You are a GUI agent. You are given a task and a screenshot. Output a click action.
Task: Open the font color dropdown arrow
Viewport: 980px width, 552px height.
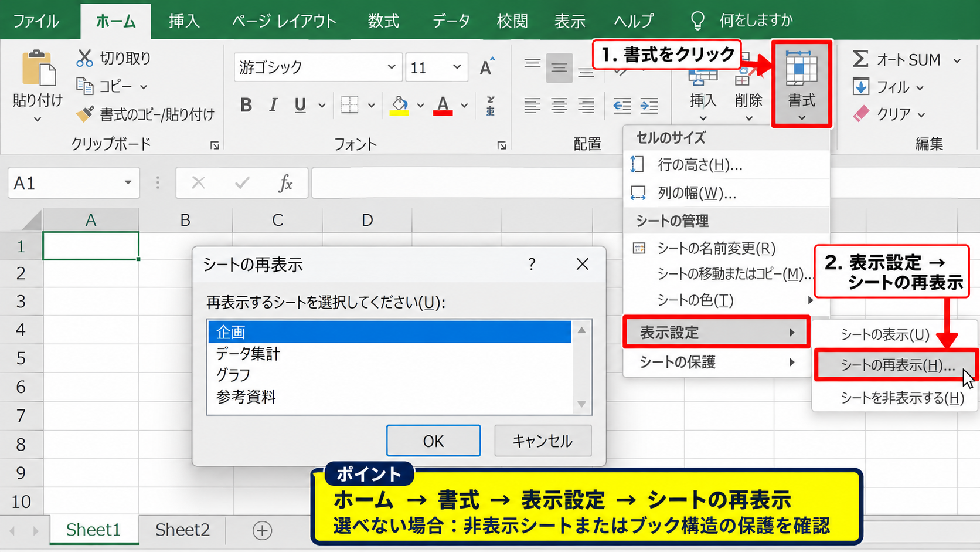click(464, 106)
